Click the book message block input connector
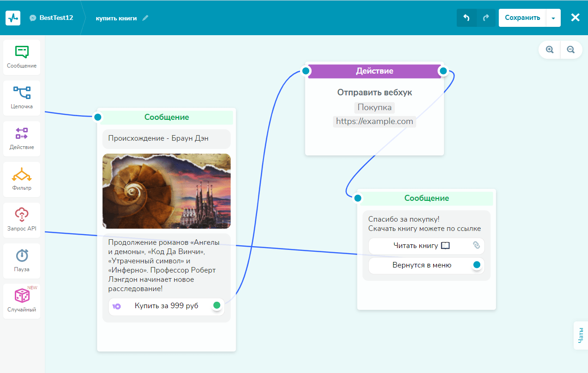This screenshot has height=373, width=588. 98,117
